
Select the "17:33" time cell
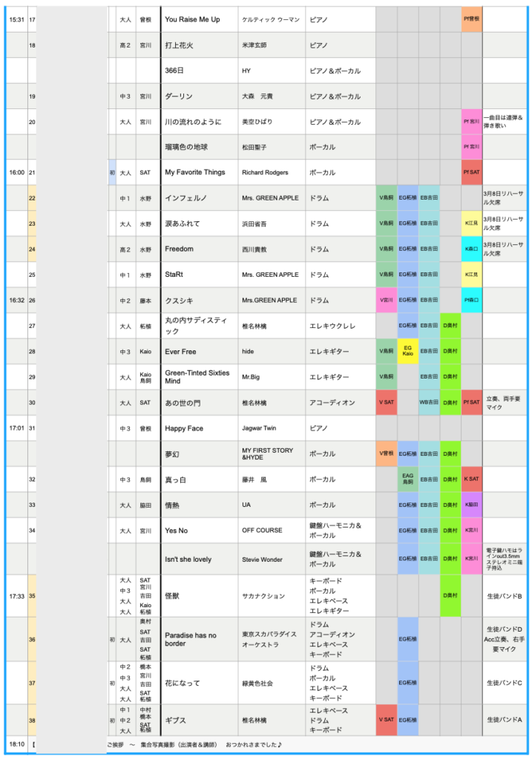(16, 595)
